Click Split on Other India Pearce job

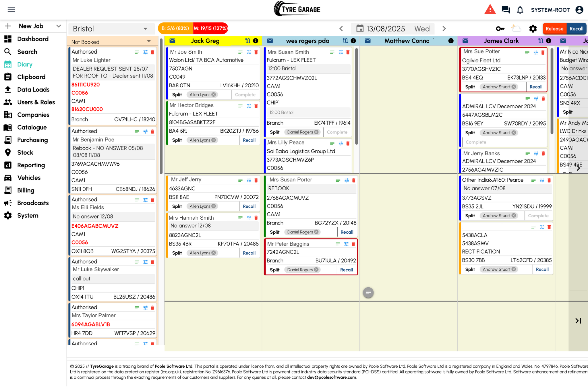click(x=470, y=216)
